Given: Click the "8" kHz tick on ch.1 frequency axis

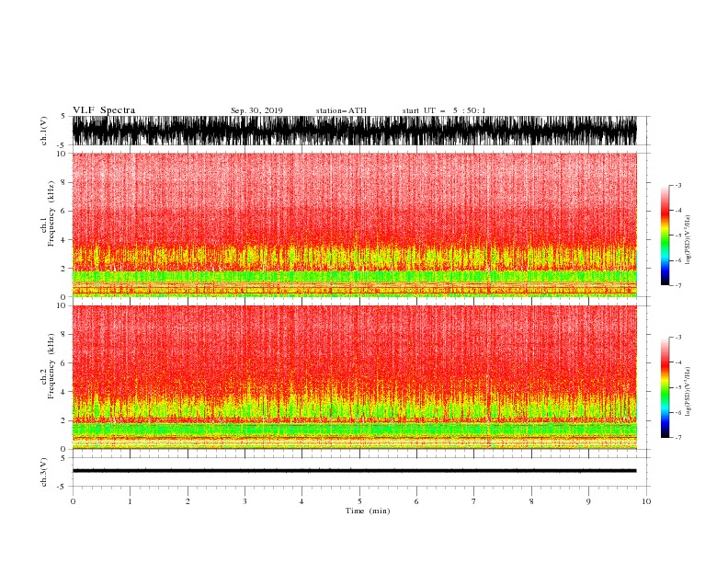Looking at the screenshot, I should [64, 182].
